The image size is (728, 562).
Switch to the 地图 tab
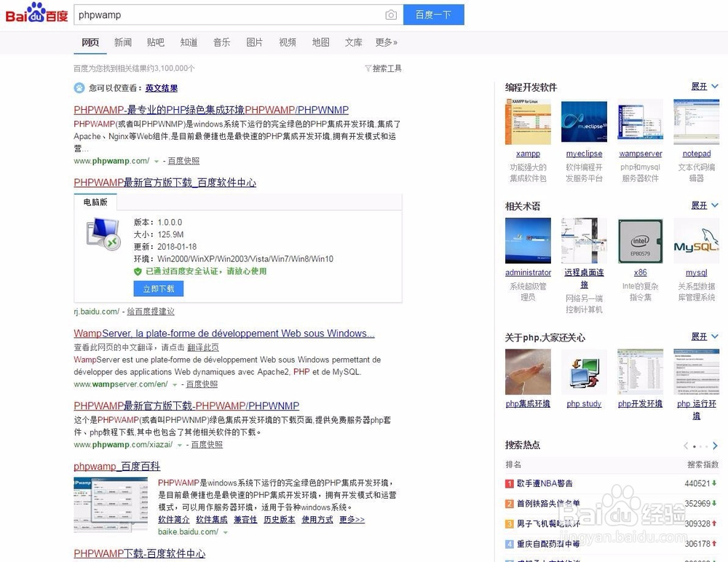[x=321, y=42]
